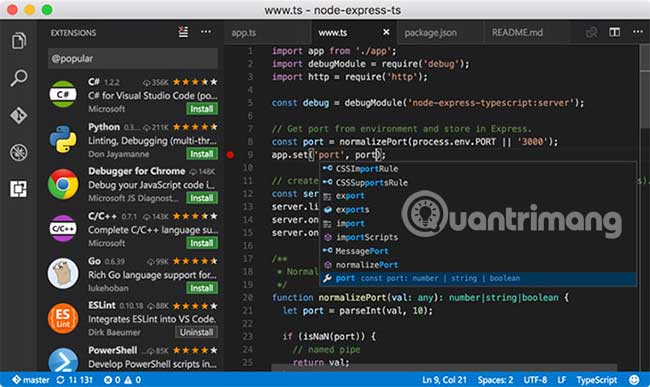Open errors and warnings count in status bar
Image resolution: width=650 pixels, height=387 pixels.
click(122, 380)
